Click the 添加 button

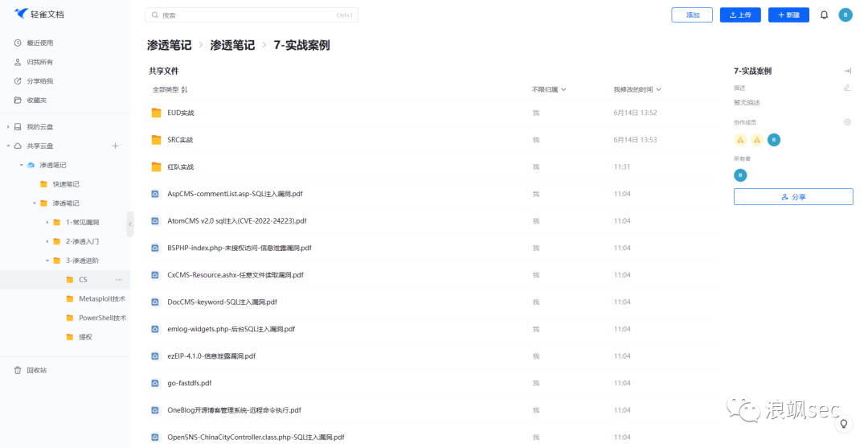[692, 15]
